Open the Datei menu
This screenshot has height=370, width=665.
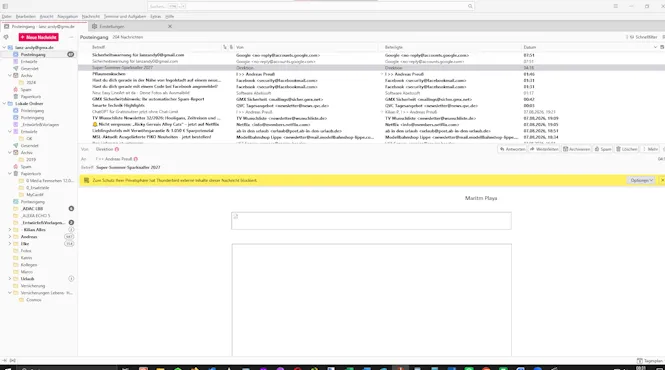[x=6, y=17]
